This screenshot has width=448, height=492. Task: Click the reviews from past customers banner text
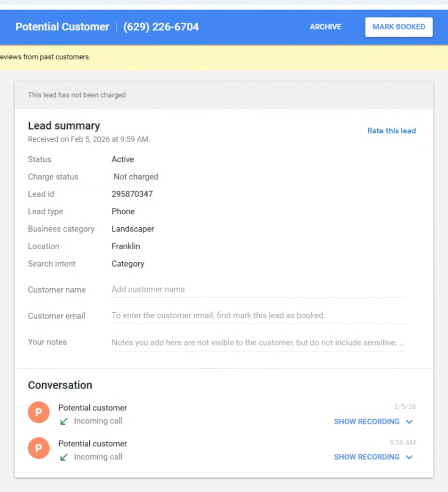tap(46, 57)
